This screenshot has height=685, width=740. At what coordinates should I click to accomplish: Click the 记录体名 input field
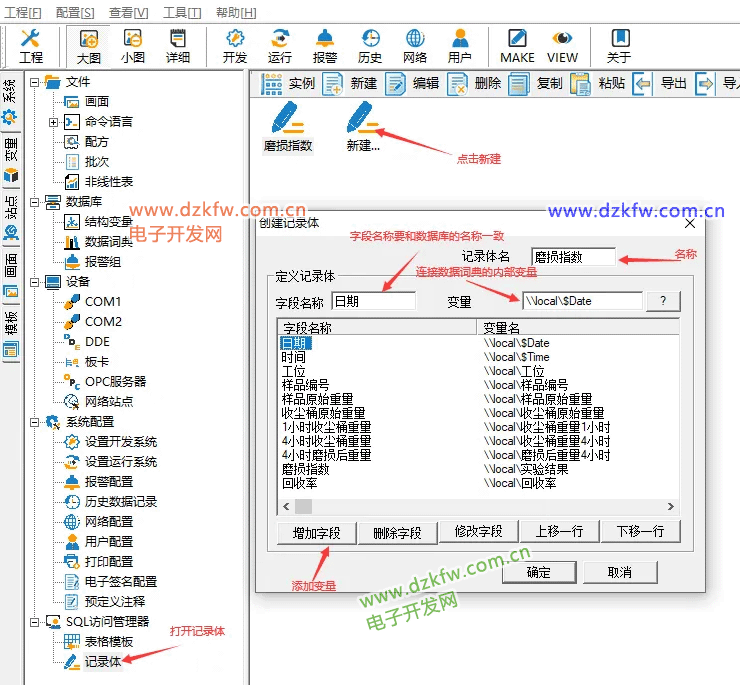click(x=572, y=257)
